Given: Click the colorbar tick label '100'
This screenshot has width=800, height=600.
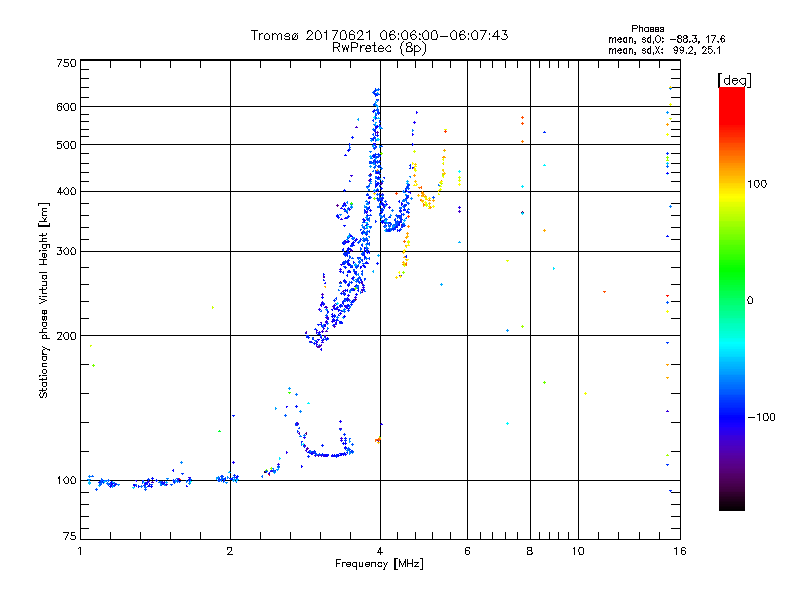Looking at the screenshot, I should [x=757, y=184].
